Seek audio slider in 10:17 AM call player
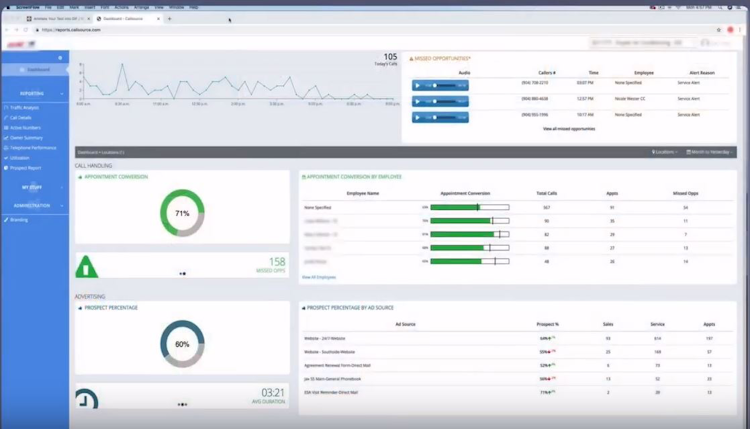 click(444, 118)
